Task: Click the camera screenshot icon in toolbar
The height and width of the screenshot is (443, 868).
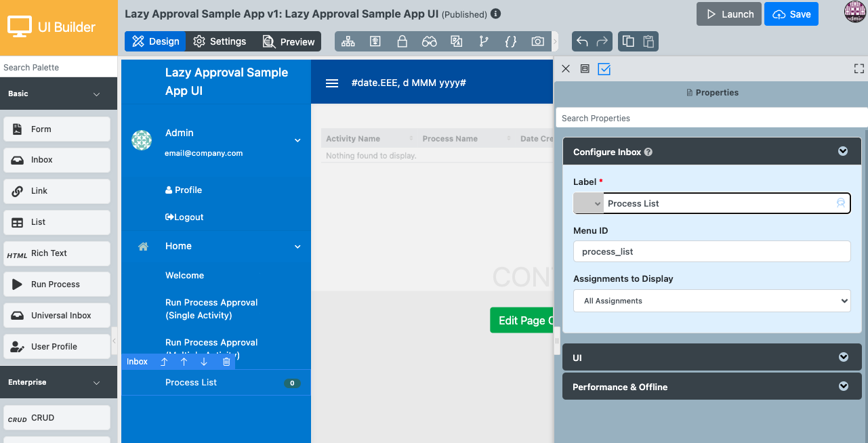Action: click(x=537, y=41)
